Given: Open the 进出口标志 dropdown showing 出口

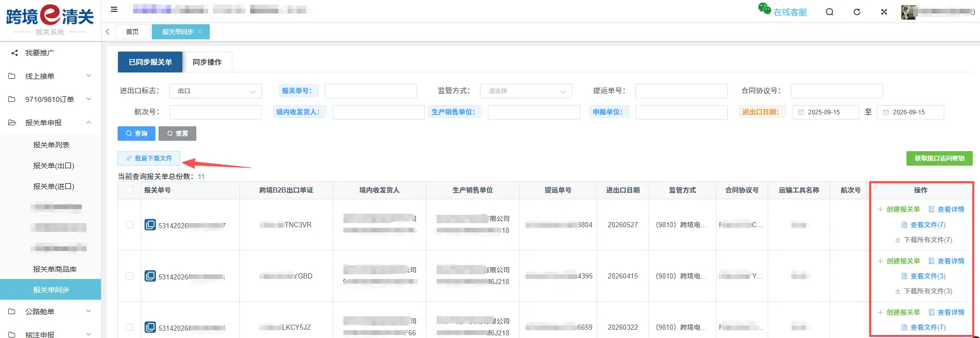Looking at the screenshot, I should [x=215, y=91].
